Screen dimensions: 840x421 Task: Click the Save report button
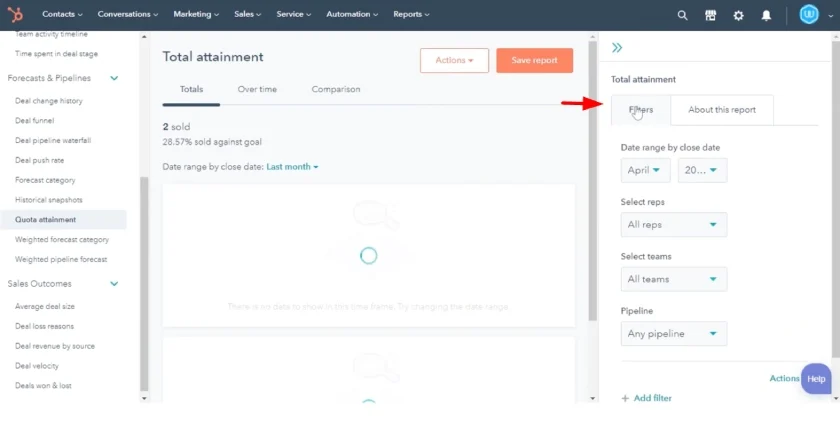tap(534, 61)
